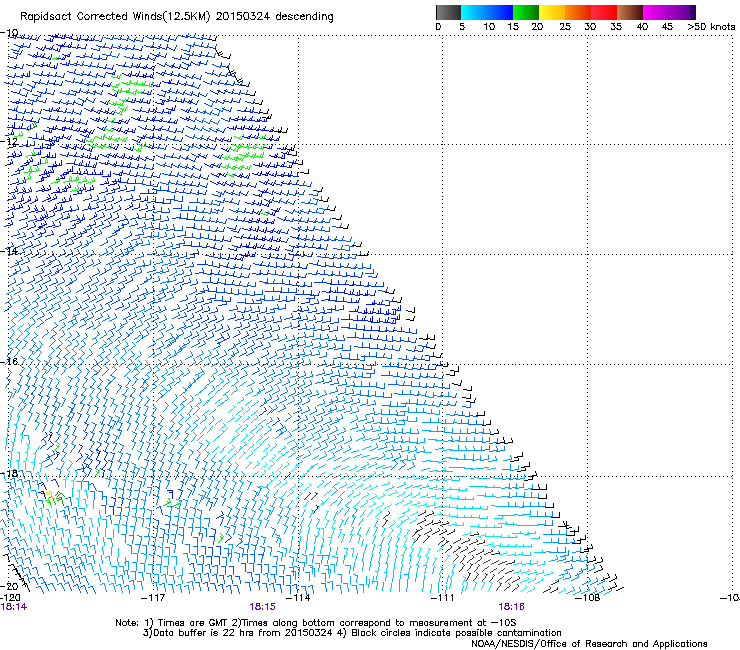Click the red 30-35 knots color band
This screenshot has width=740, height=650.
click(x=604, y=12)
